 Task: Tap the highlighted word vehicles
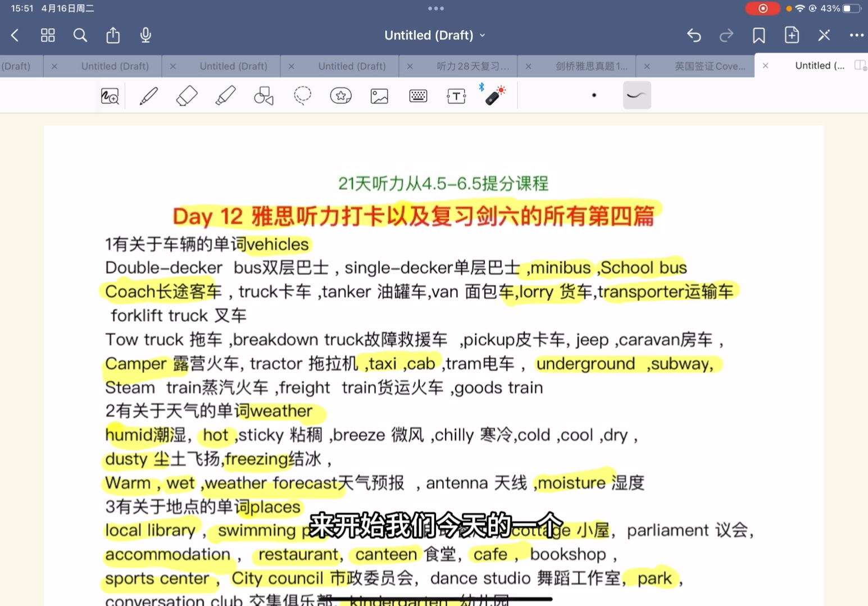coord(278,244)
